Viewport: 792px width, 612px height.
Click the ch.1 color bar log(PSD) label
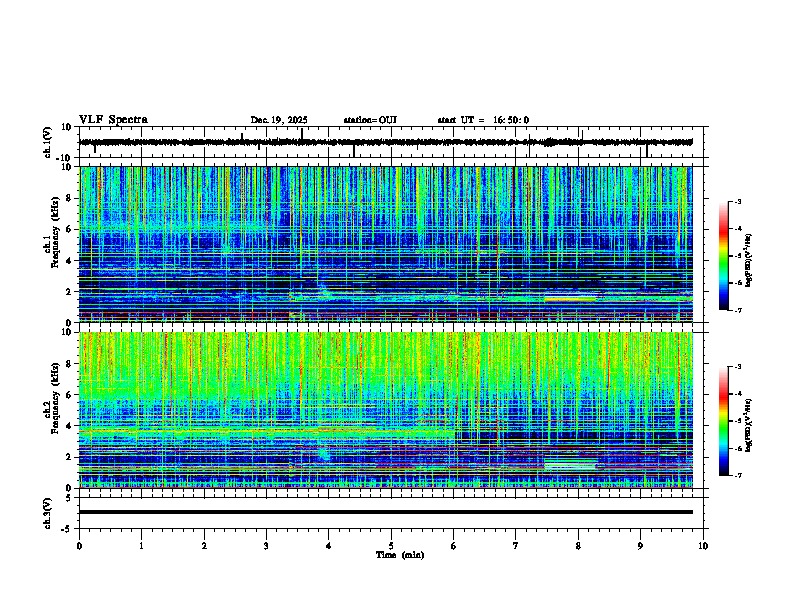[749, 261]
